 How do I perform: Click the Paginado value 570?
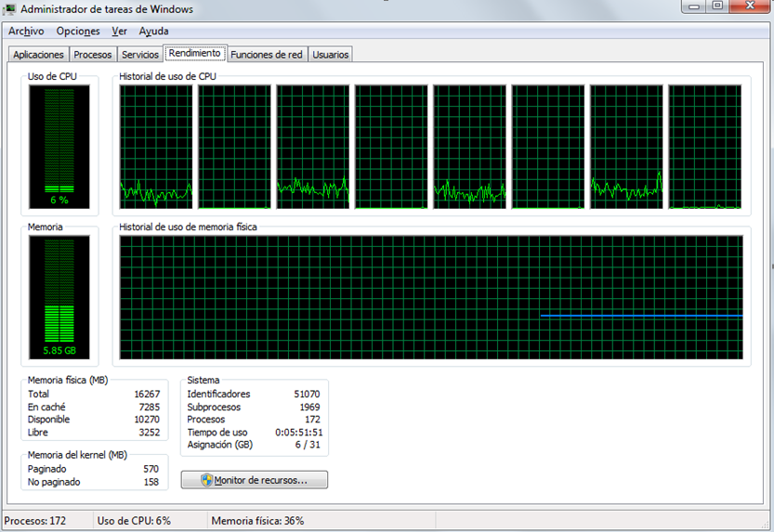tap(151, 469)
